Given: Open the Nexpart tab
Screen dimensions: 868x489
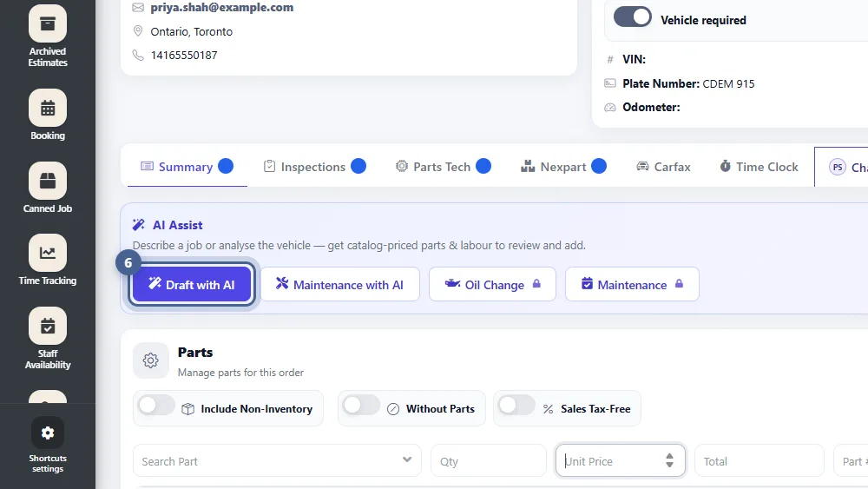Looking at the screenshot, I should [x=563, y=167].
